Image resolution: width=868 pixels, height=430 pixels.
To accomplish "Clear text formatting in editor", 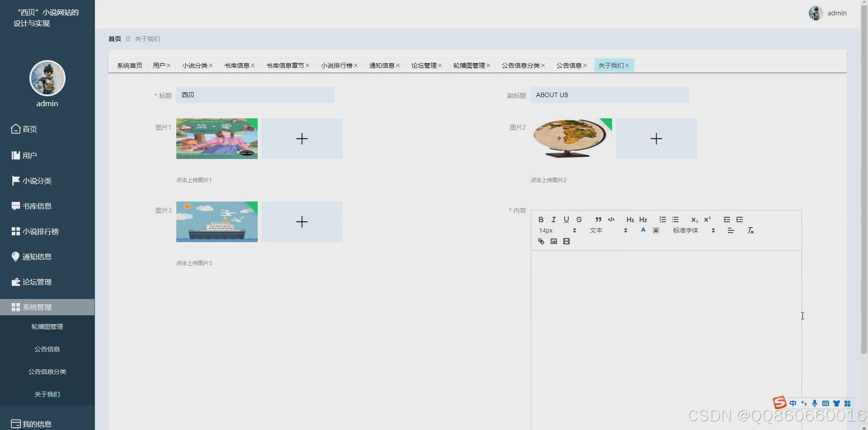I will [x=750, y=230].
